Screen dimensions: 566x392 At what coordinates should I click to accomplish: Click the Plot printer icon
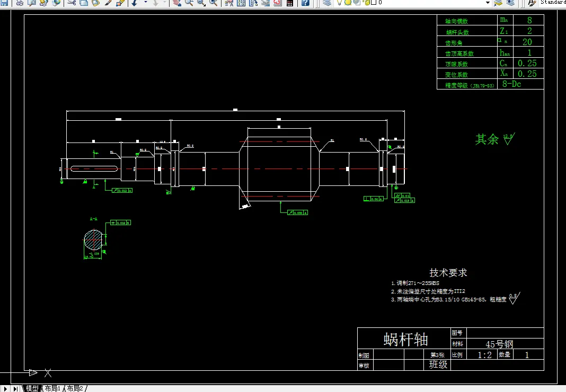click(x=20, y=3)
